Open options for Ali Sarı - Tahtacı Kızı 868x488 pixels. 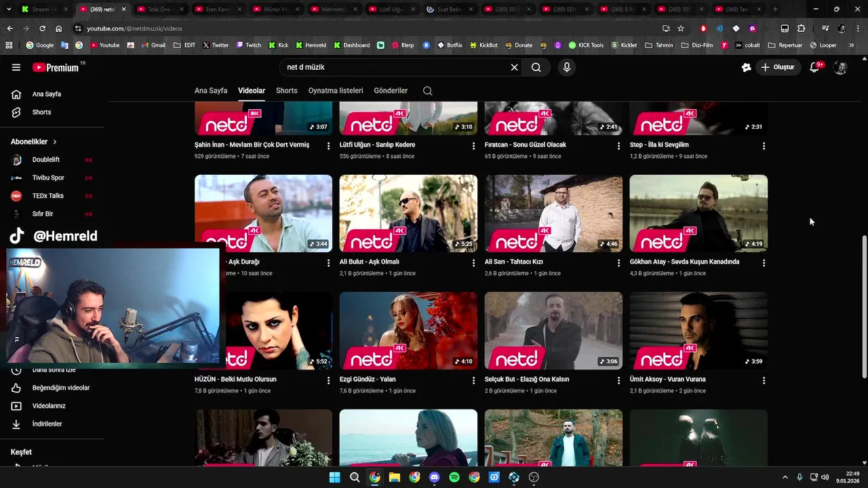pyautogui.click(x=618, y=263)
